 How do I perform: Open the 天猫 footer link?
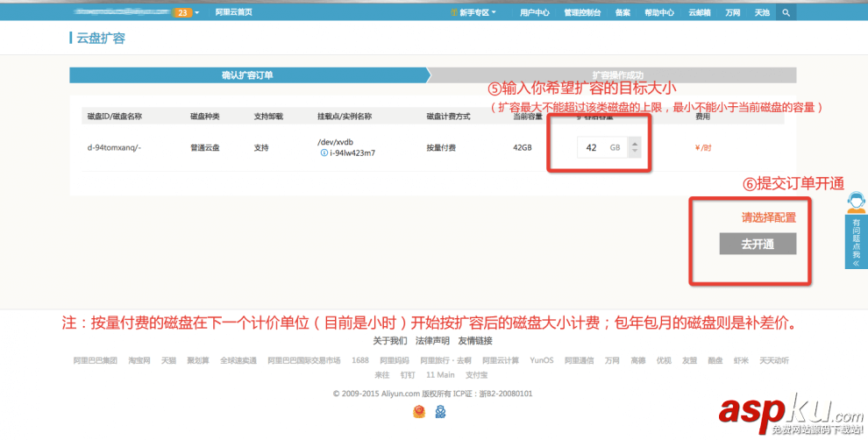(168, 360)
